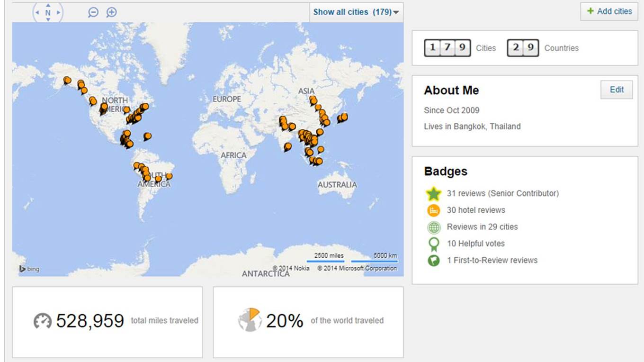Open the Show all cities dropdown

pos(356,12)
